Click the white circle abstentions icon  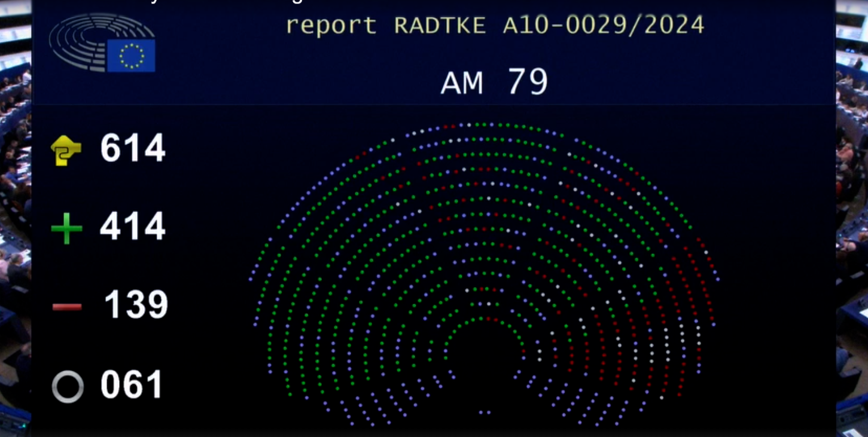click(x=68, y=386)
